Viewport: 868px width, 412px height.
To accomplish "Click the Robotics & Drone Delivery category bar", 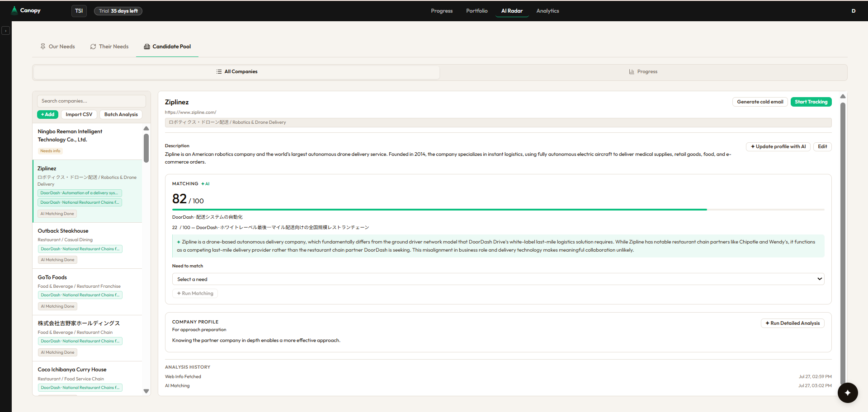I will 498,122.
